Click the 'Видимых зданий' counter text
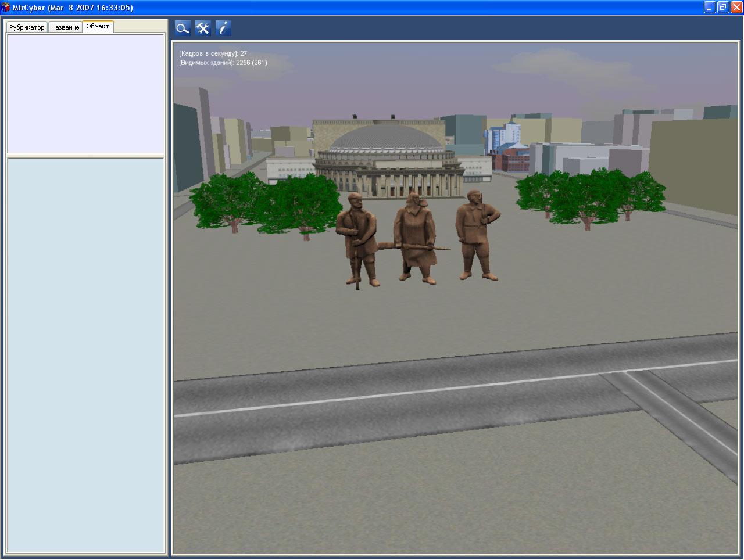This screenshot has width=744, height=560. tap(223, 63)
